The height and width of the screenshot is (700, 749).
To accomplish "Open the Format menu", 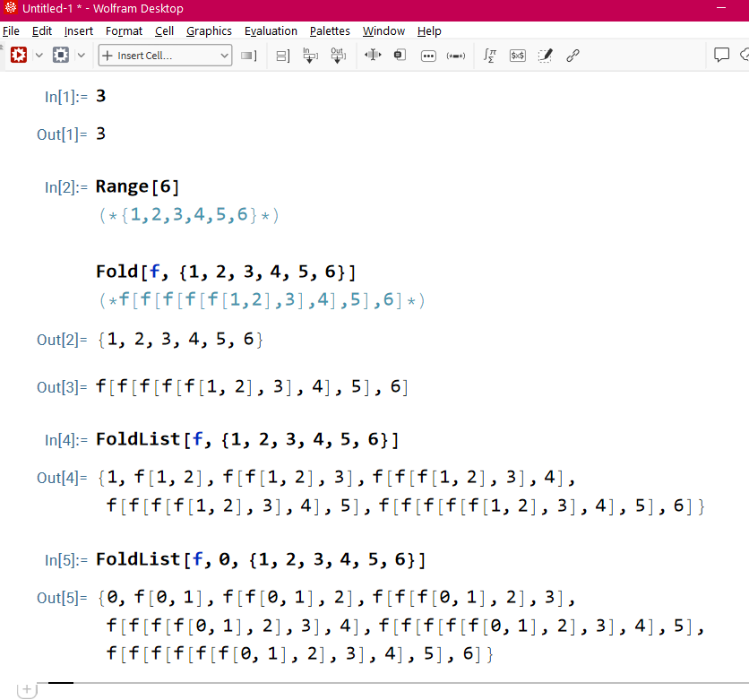I will coord(124,30).
